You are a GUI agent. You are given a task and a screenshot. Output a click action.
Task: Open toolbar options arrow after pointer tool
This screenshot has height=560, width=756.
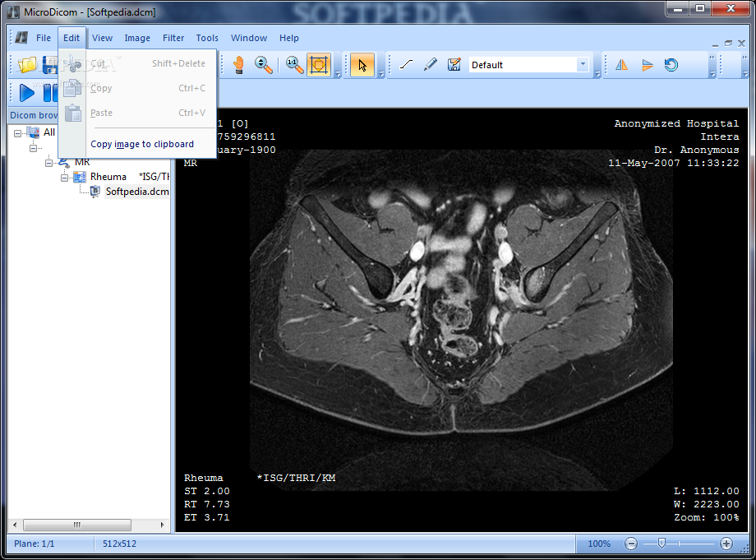pos(381,74)
